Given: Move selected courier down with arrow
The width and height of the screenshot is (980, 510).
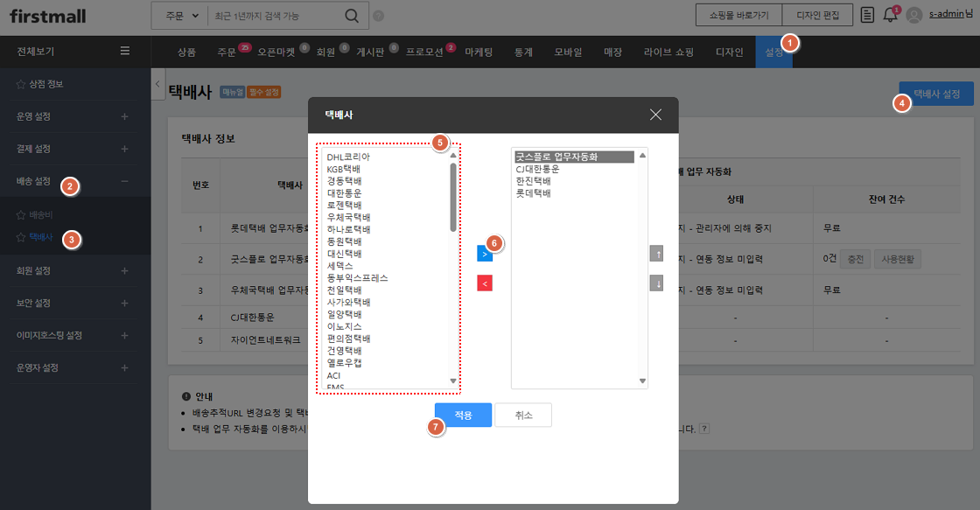Looking at the screenshot, I should [x=656, y=283].
